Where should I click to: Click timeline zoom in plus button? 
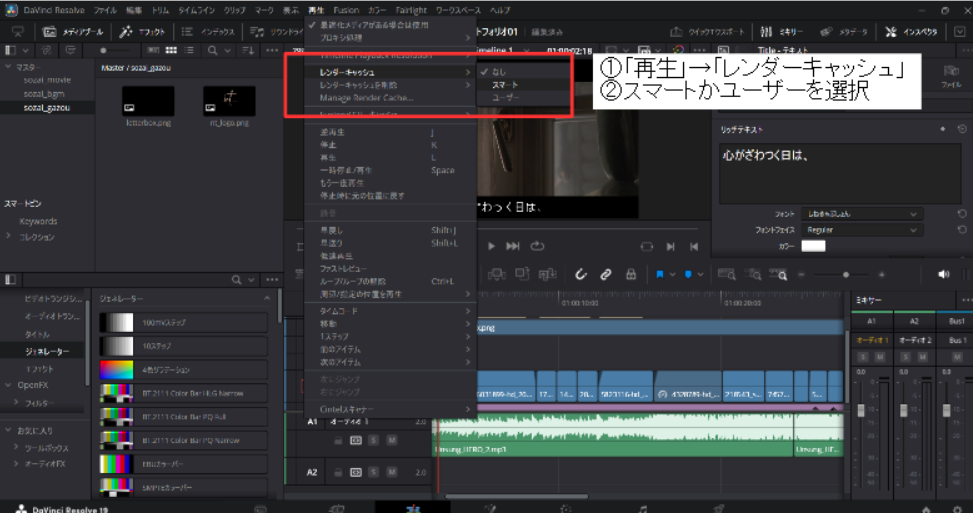(881, 274)
